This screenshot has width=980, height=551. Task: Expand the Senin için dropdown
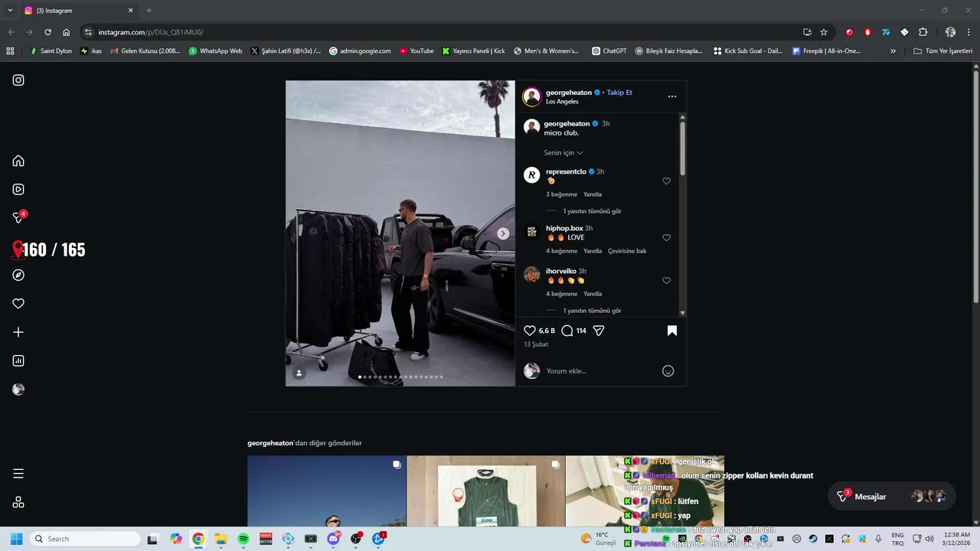coord(563,153)
